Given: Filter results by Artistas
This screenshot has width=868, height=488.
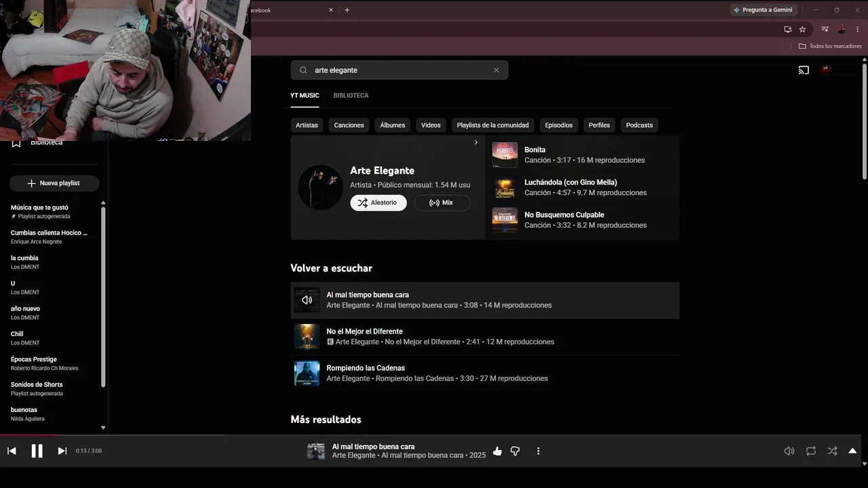Looking at the screenshot, I should coord(307,125).
